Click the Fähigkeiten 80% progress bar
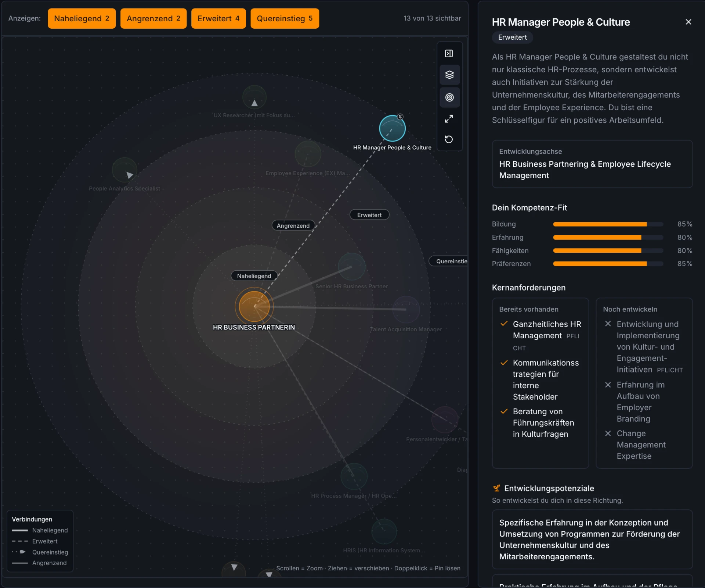 click(x=608, y=251)
